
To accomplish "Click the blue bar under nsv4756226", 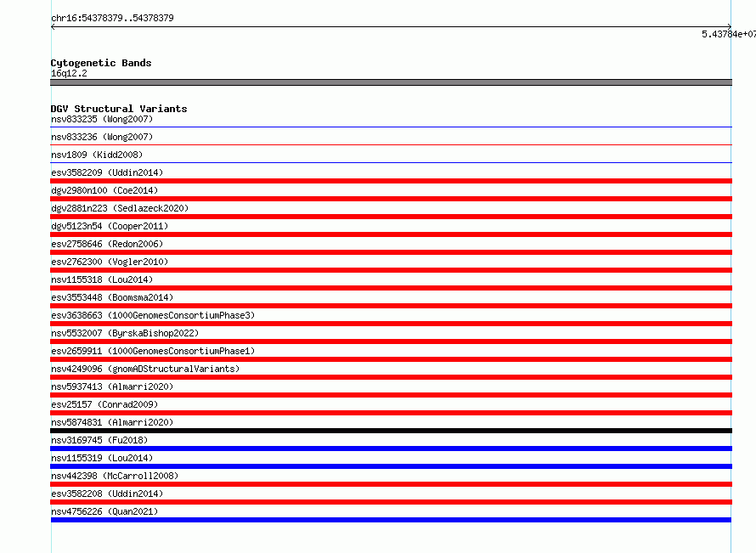I will pos(391,520).
